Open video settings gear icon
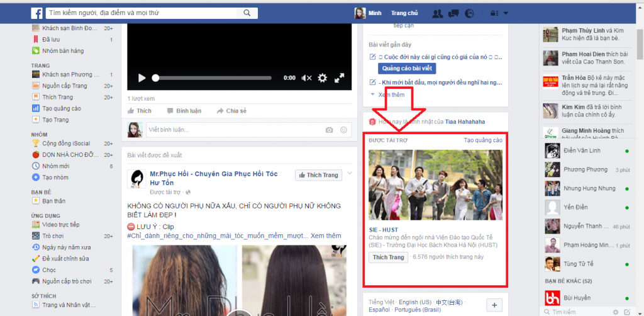The width and height of the screenshot is (644, 316). [x=323, y=77]
